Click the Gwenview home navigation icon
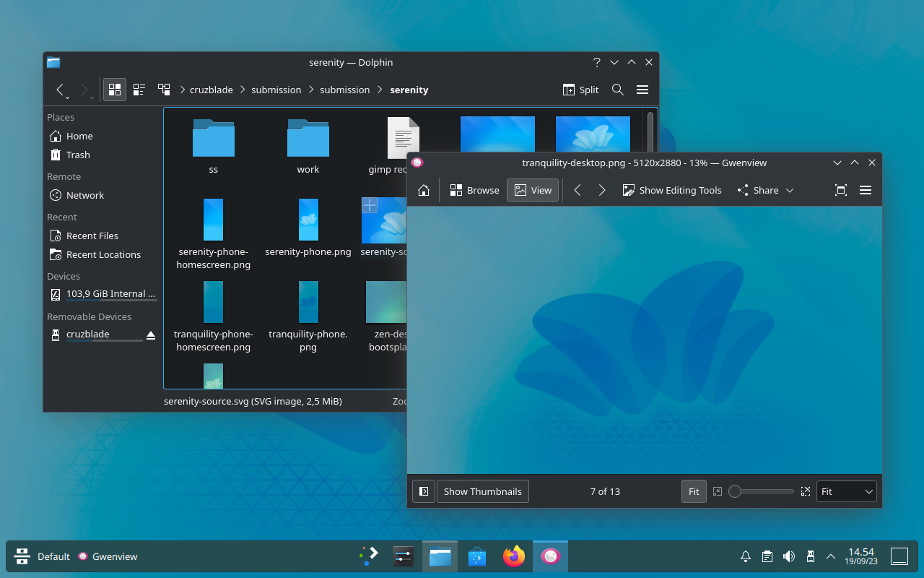Viewport: 924px width, 578px height. pos(423,190)
